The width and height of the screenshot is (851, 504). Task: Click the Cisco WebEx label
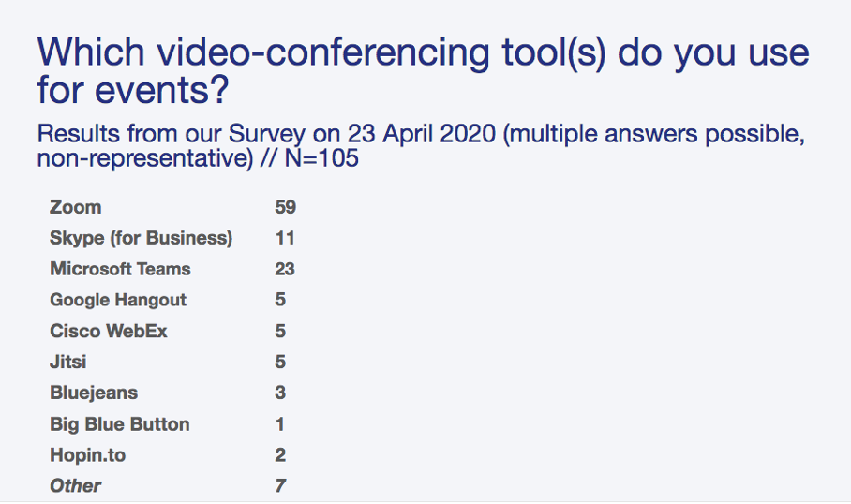(109, 331)
